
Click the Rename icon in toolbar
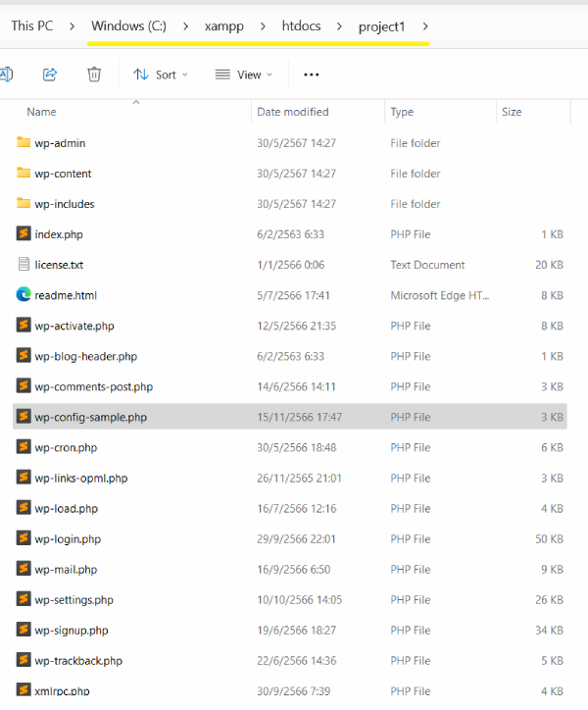[x=6, y=74]
